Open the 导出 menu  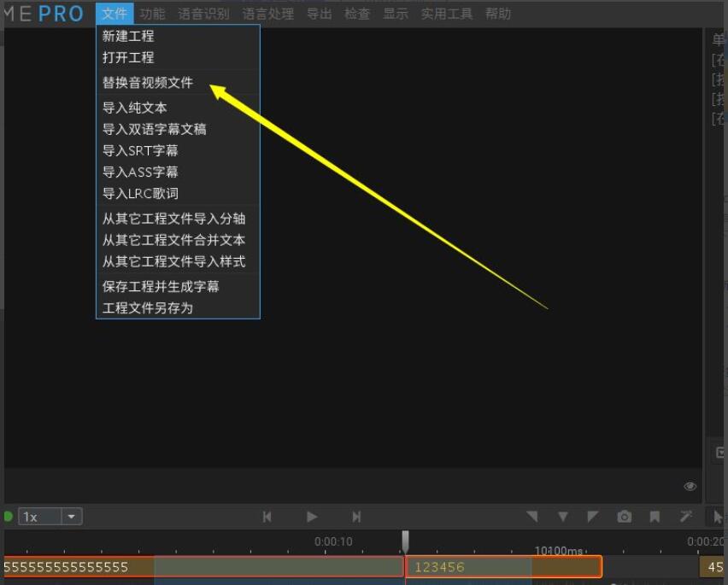(319, 14)
